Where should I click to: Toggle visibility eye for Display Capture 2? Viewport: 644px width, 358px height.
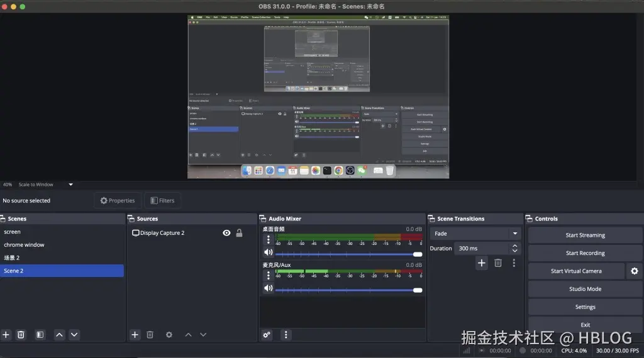226,233
